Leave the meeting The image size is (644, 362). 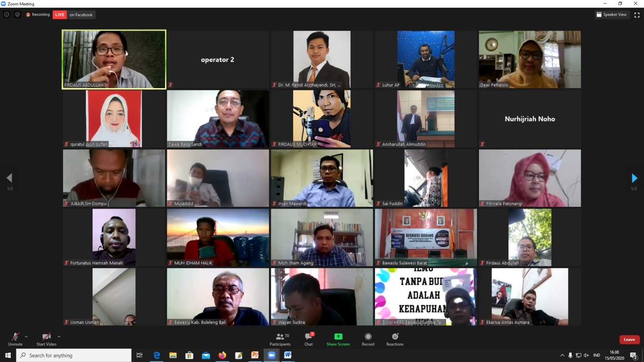(629, 340)
